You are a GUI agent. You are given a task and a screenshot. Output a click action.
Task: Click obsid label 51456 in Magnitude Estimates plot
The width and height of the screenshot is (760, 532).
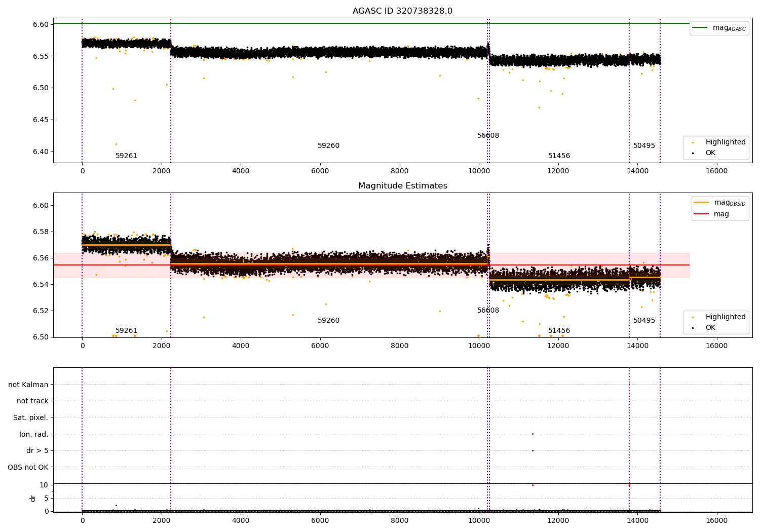pos(559,330)
